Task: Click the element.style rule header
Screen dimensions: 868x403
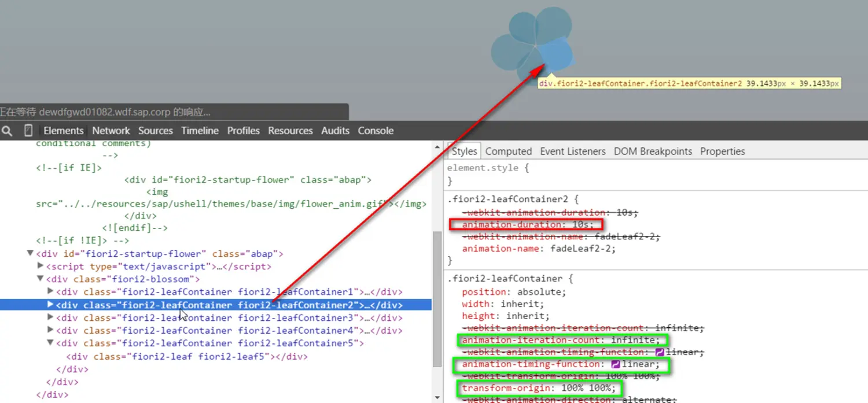Action: point(488,168)
